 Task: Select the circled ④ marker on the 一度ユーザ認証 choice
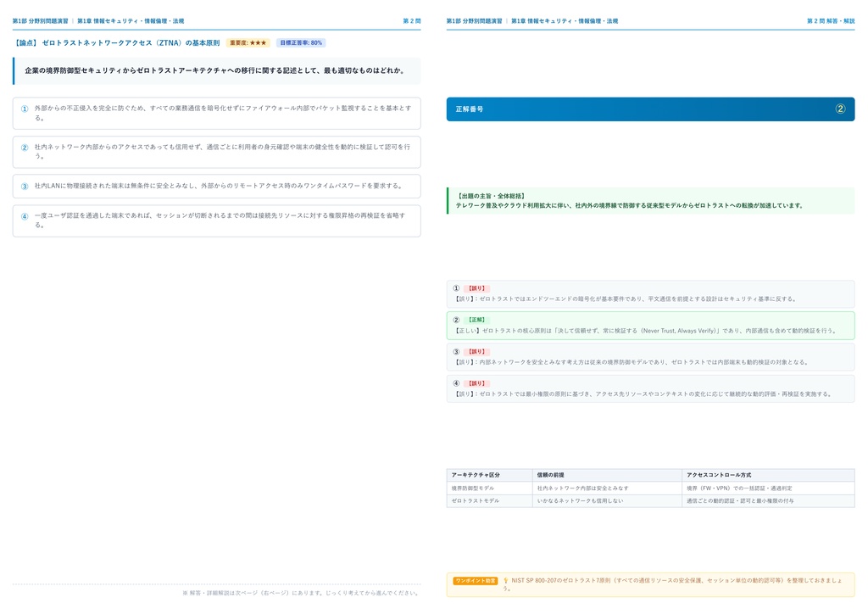(x=25, y=216)
